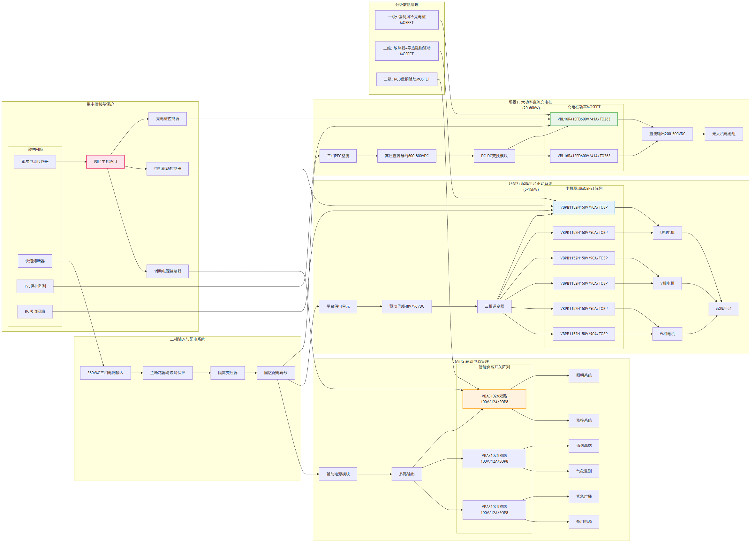Click the 二级: 散热器+导热硅脂驱动MOSFET box
This screenshot has height=547, width=756.
pos(407,51)
